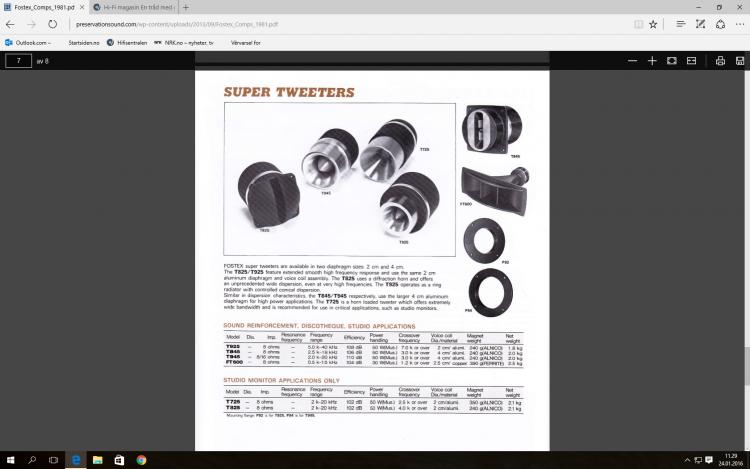
Task: Open Hifisentralen bookmark
Action: (x=127, y=43)
